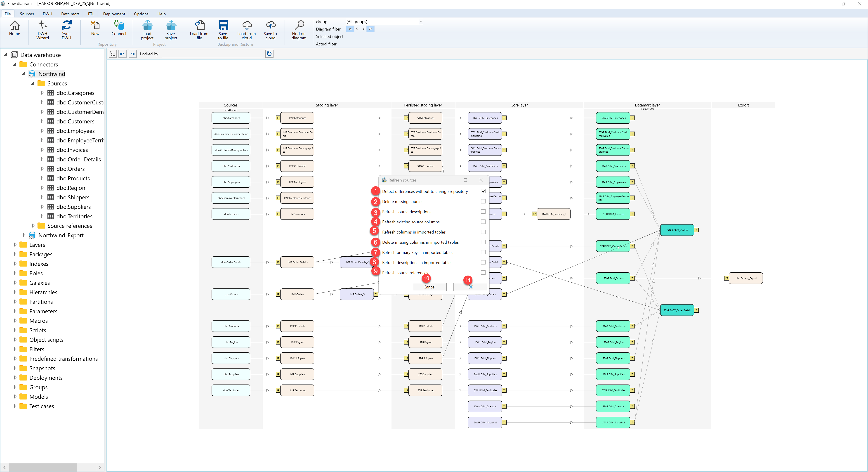Click the redo arrow icon

tap(132, 54)
